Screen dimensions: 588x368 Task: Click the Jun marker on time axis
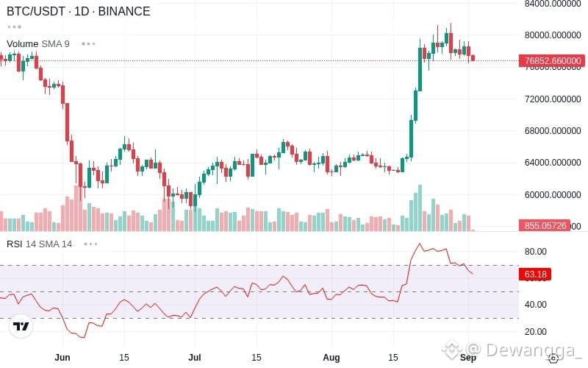[x=62, y=358]
